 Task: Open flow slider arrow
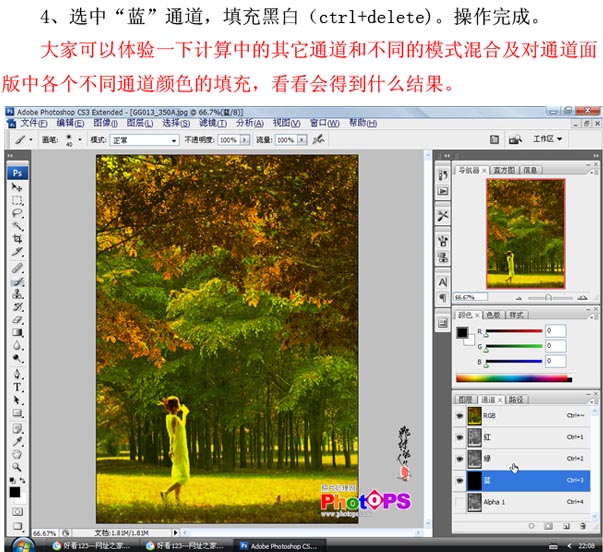302,140
